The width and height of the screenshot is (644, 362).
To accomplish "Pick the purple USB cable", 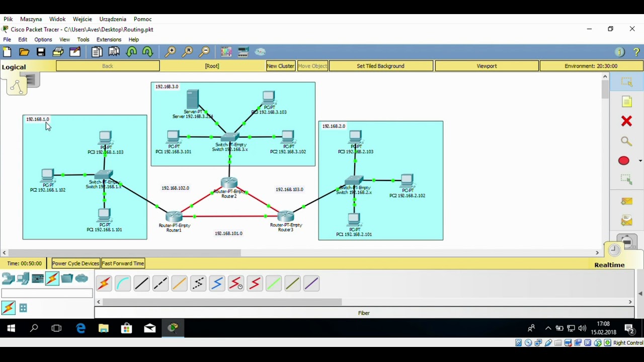I will (311, 284).
